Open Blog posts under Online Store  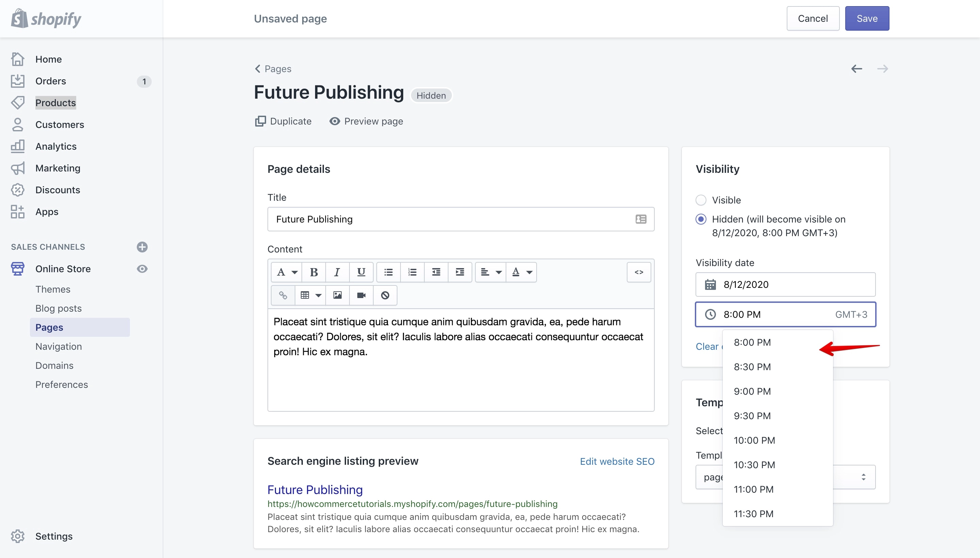click(x=59, y=309)
